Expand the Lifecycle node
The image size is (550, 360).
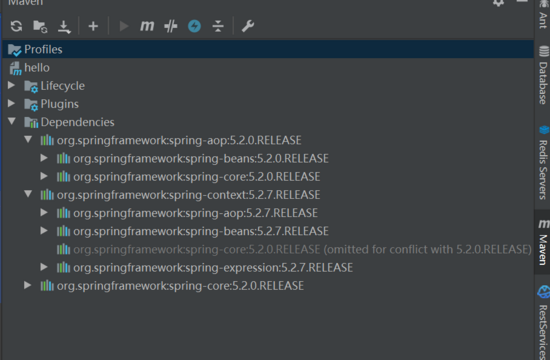click(11, 85)
